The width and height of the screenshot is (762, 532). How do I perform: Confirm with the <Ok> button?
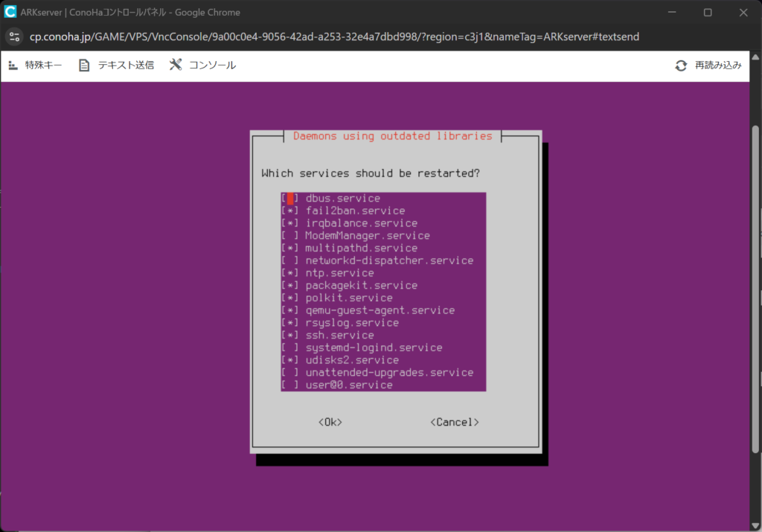tap(330, 423)
